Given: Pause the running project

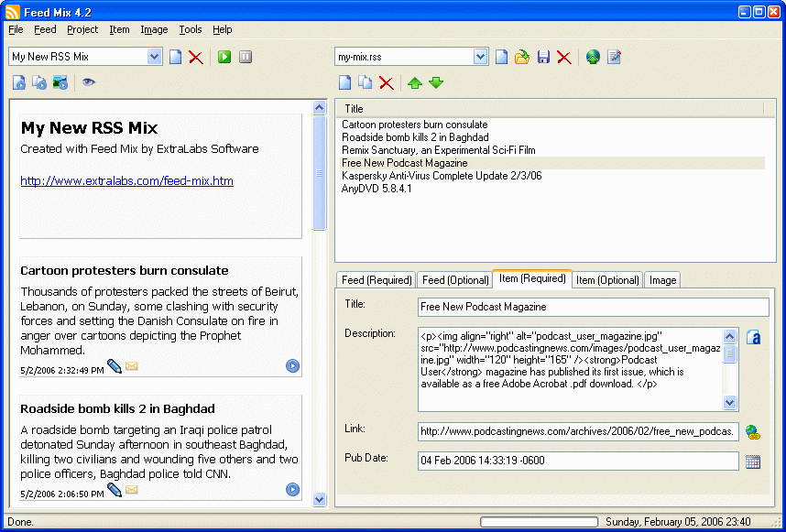Looking at the screenshot, I should coord(246,57).
